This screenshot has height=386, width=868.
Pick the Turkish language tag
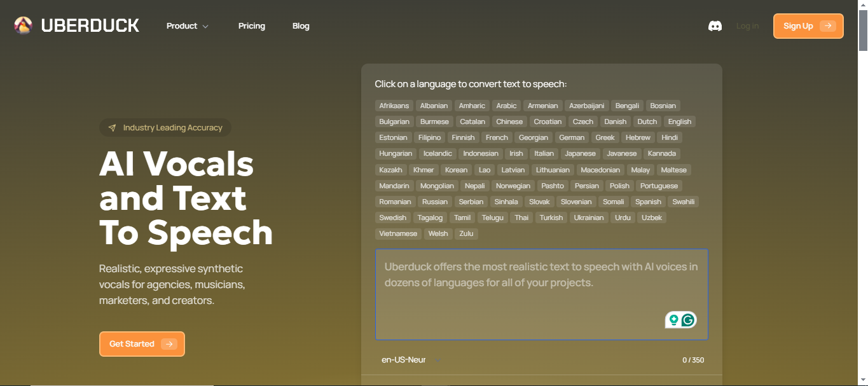point(551,217)
